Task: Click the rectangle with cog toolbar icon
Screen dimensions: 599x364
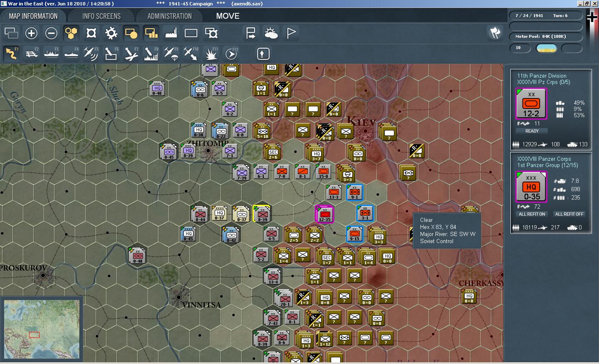Action: [211, 33]
